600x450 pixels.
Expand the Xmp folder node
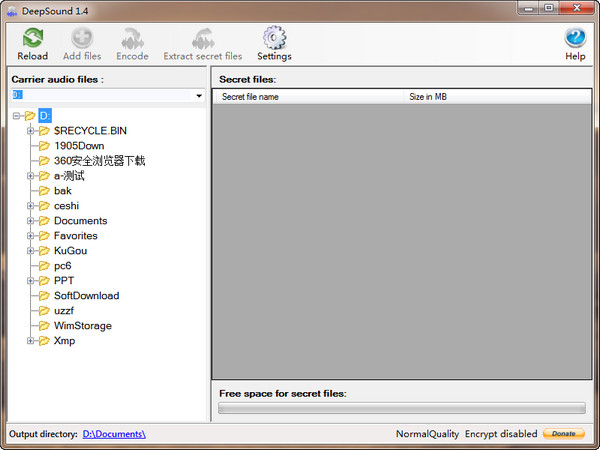(31, 341)
